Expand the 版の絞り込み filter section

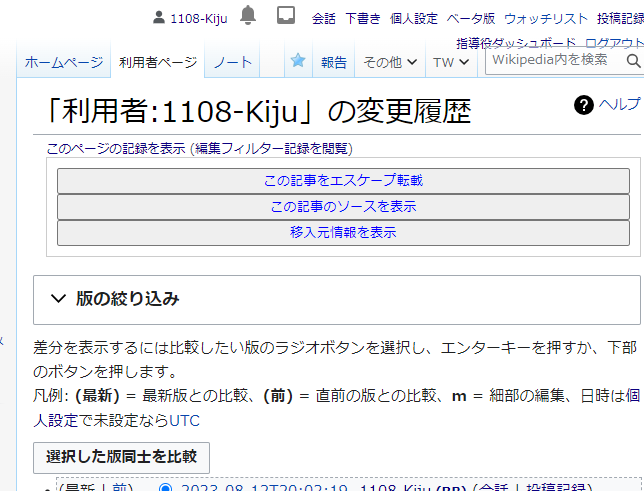click(126, 298)
